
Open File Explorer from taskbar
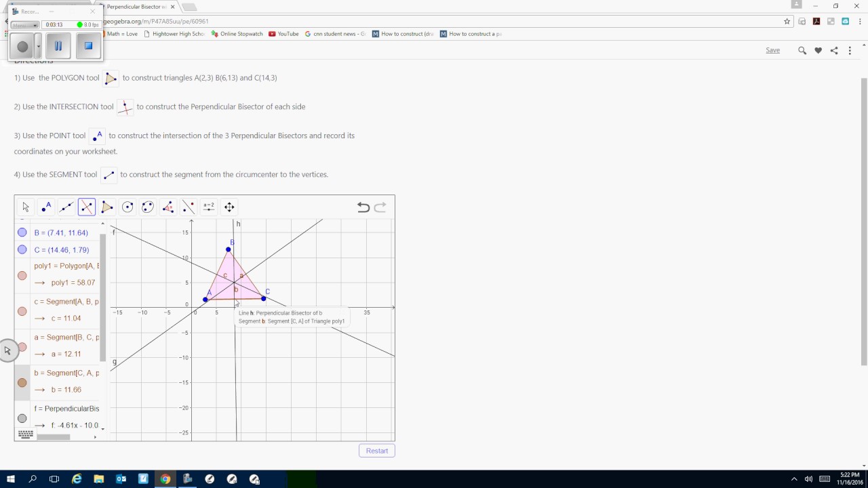click(99, 479)
